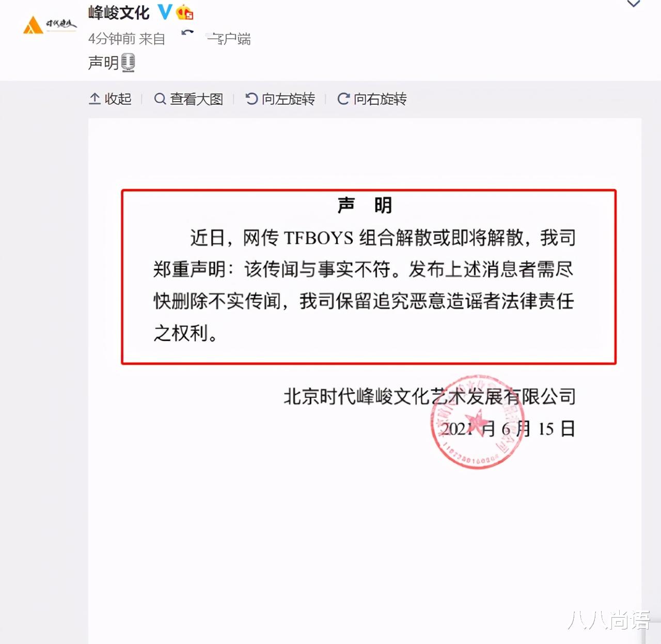
Task: Collapse the image with 收起
Action: point(111,99)
